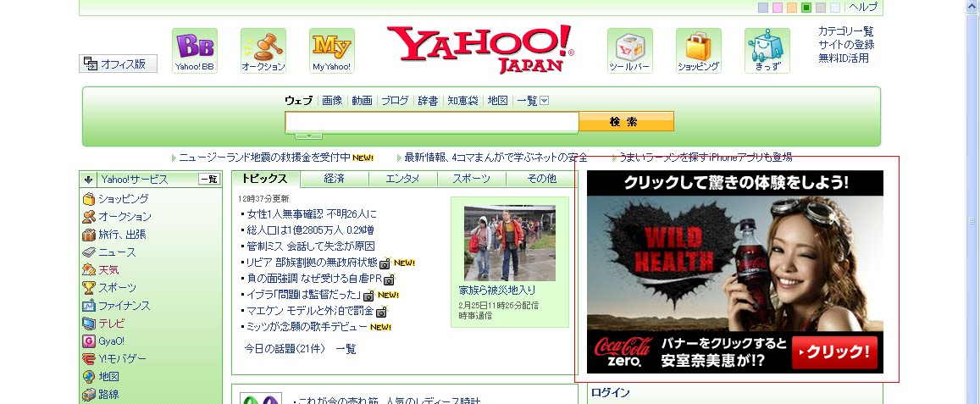Open headline 管制ミス 会話して失念が原因
980x404 pixels.
(x=311, y=246)
